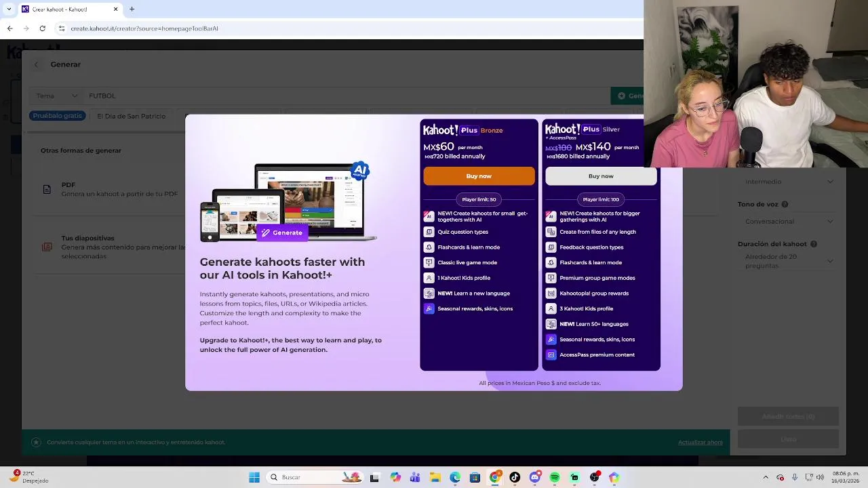Open File Explorer from the taskbar

(x=435, y=477)
